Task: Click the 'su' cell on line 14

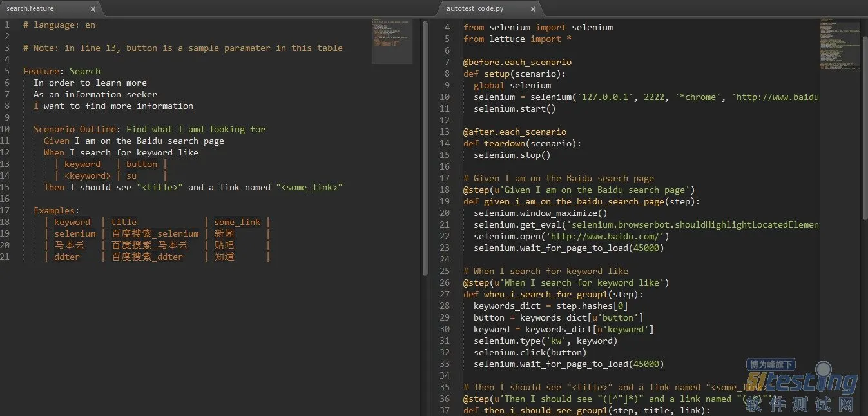Action: [x=131, y=175]
